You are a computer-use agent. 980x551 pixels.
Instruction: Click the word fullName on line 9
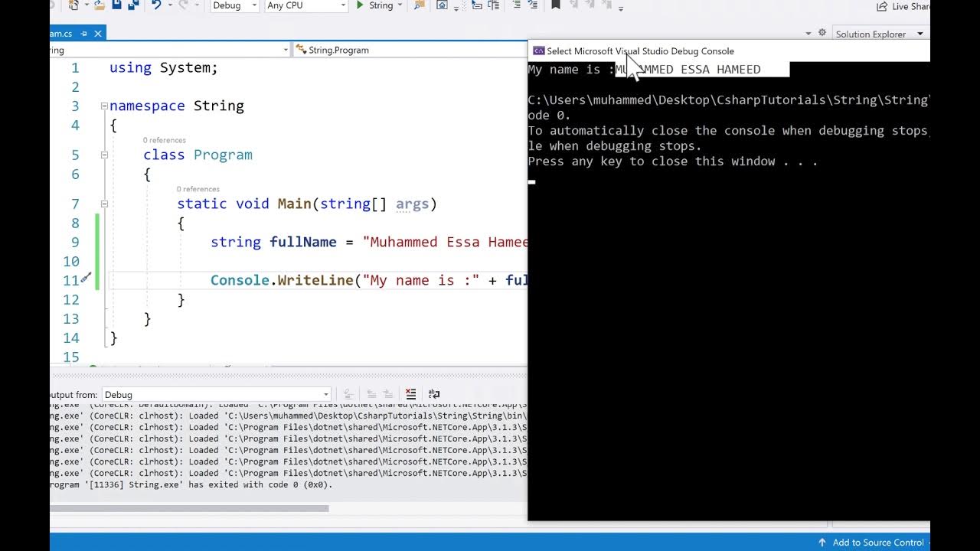[303, 242]
